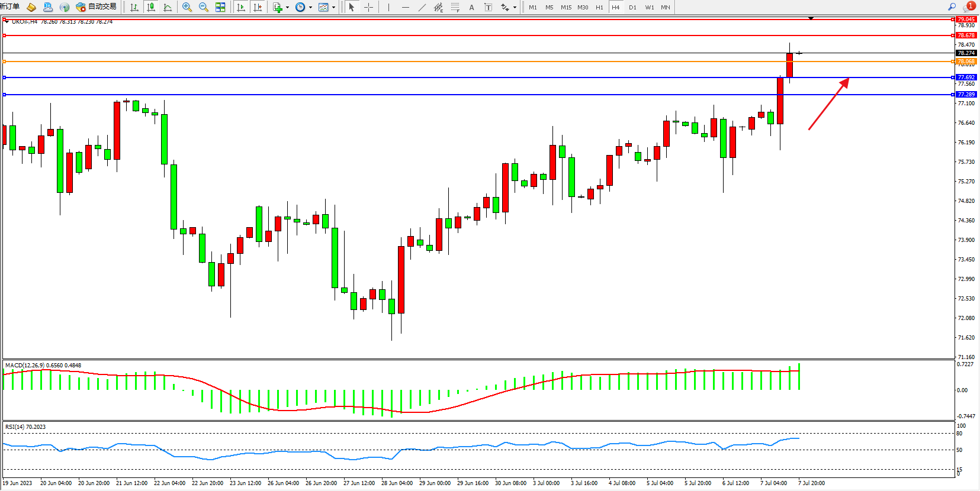The width and height of the screenshot is (980, 491).
Task: Select the horizontal line drawing tool
Action: coord(406,7)
